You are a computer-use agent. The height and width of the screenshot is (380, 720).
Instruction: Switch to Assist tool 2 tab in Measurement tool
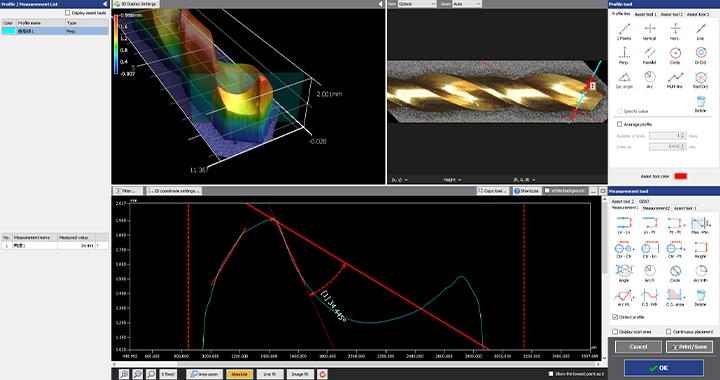(x=623, y=201)
